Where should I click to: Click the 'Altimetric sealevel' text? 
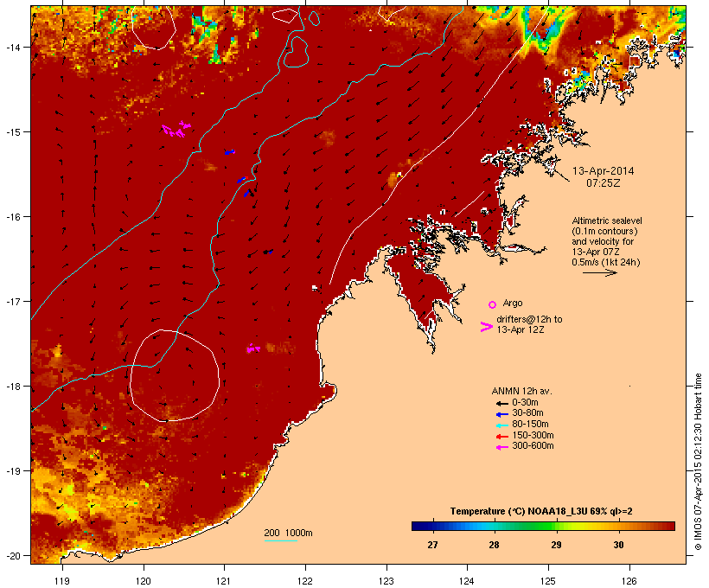[x=607, y=220]
